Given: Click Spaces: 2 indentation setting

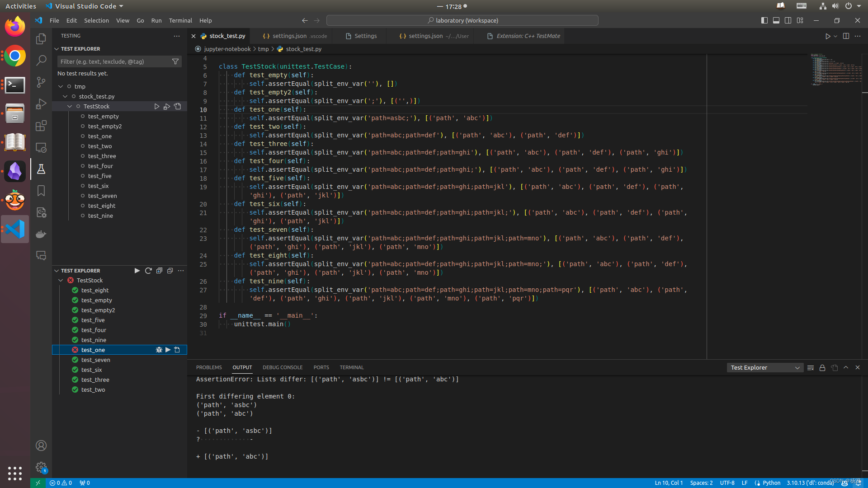Looking at the screenshot, I should coord(701,483).
